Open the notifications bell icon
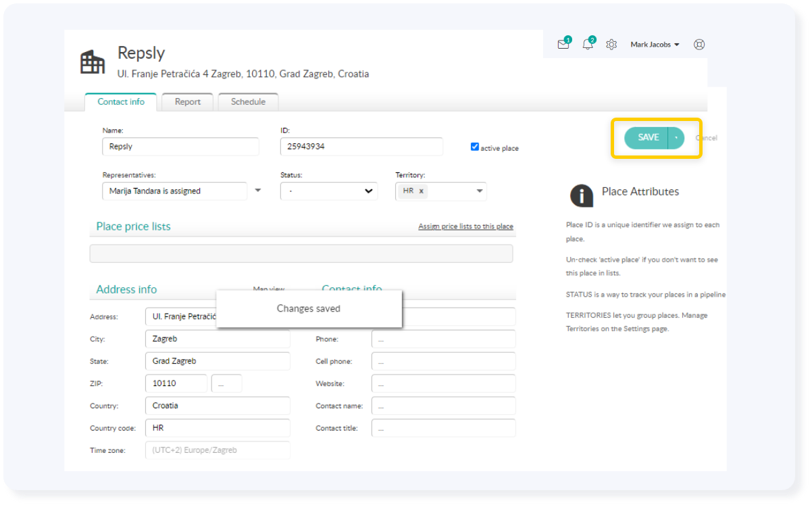Viewport: 812px width, 507px height. pyautogui.click(x=588, y=44)
